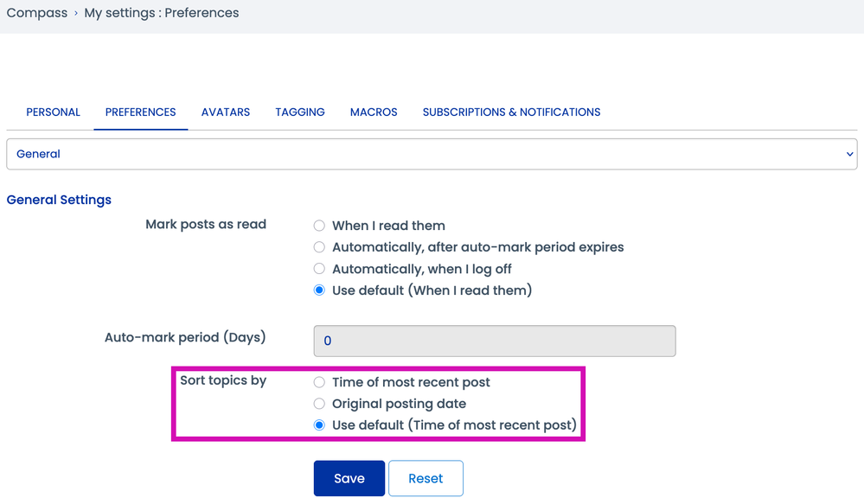Choose "Automatically, after auto-mark period expires"
This screenshot has height=504, width=864.
pyautogui.click(x=319, y=247)
